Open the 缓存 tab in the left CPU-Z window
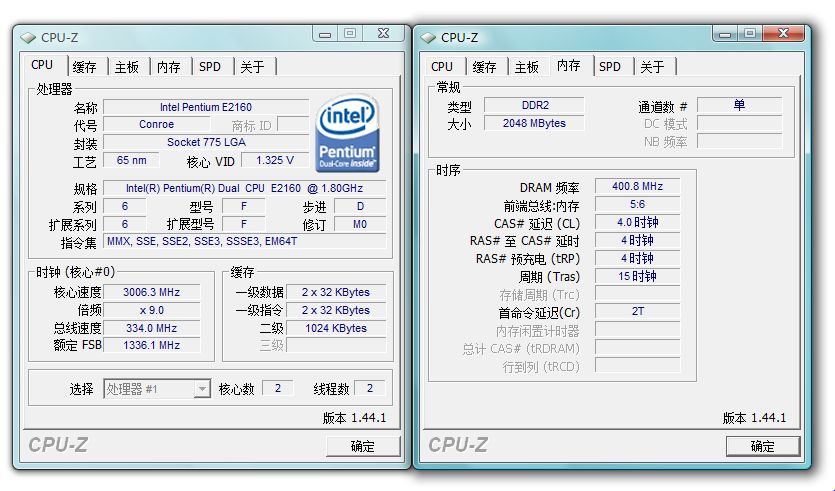Viewport: 835px width, 491px height. tap(84, 67)
